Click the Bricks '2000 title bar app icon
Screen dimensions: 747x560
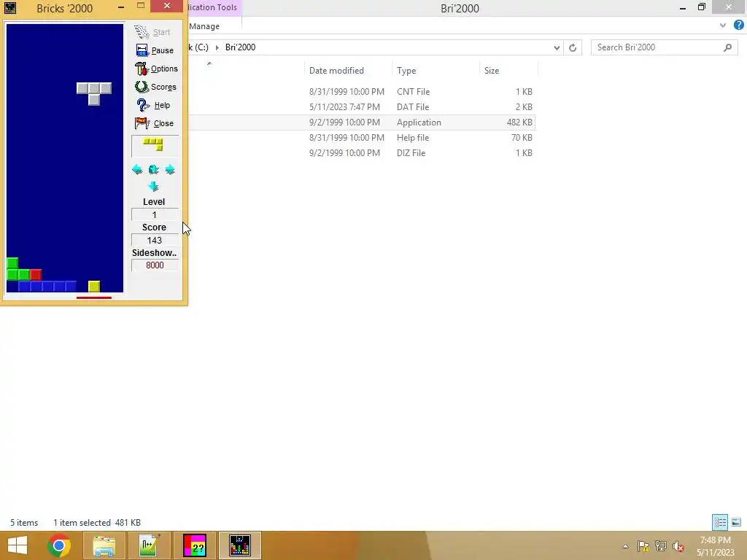(10, 7)
